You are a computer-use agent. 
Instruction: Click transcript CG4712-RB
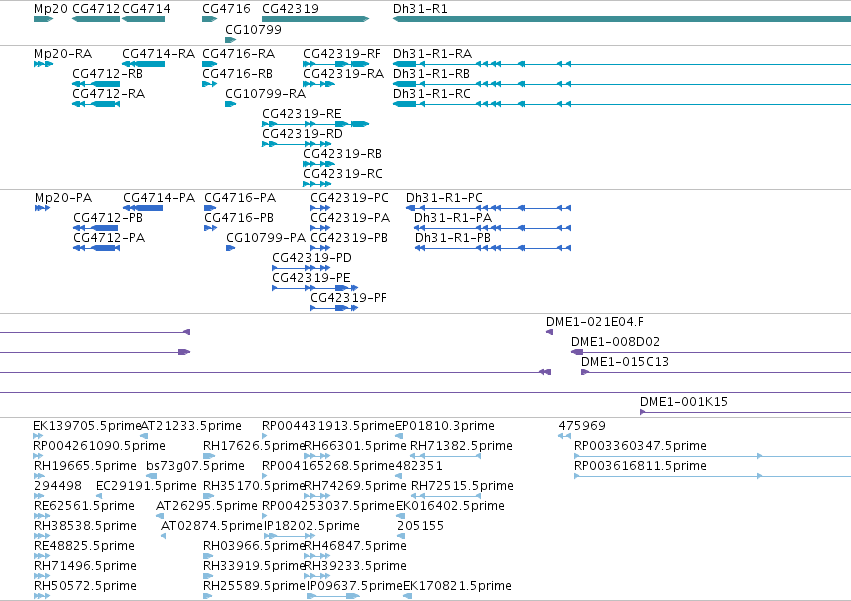click(x=107, y=74)
